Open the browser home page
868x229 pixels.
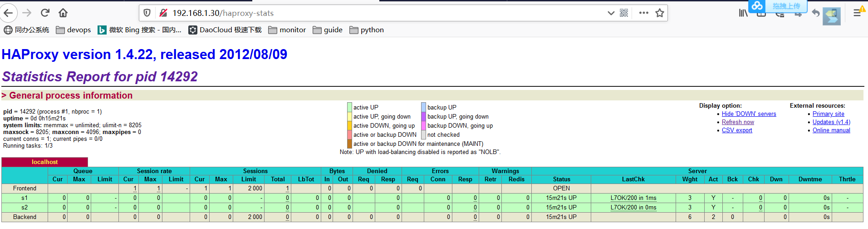pos(63,13)
